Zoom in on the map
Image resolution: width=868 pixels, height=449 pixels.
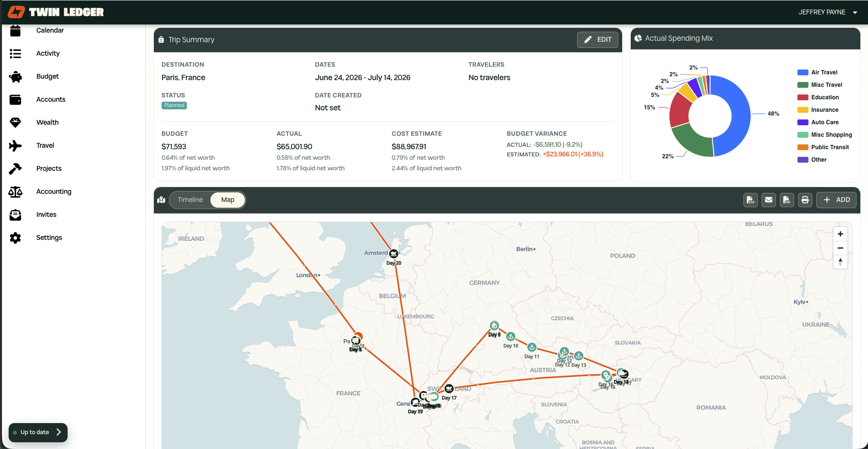[x=840, y=234]
